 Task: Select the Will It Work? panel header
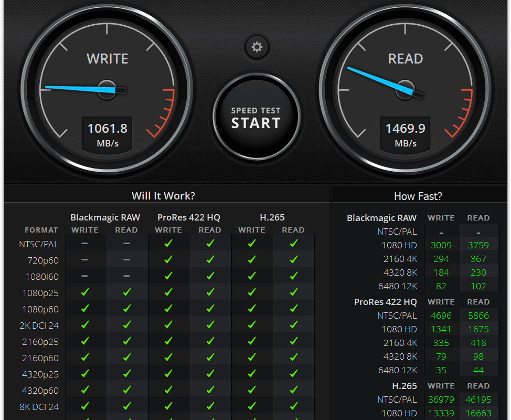163,196
